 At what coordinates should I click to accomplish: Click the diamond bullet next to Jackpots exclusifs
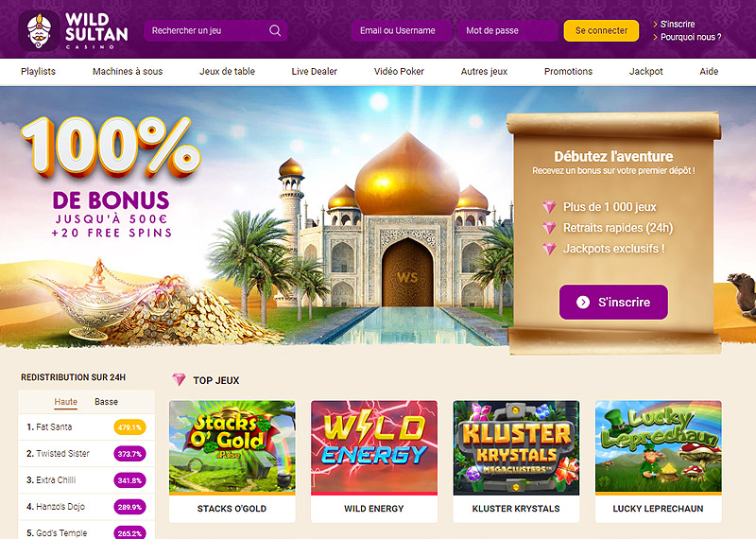point(549,249)
